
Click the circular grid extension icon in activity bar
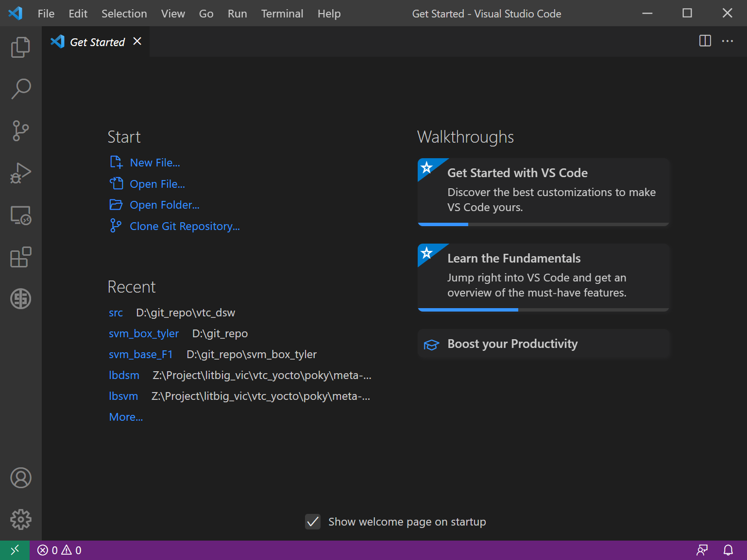tap(20, 299)
